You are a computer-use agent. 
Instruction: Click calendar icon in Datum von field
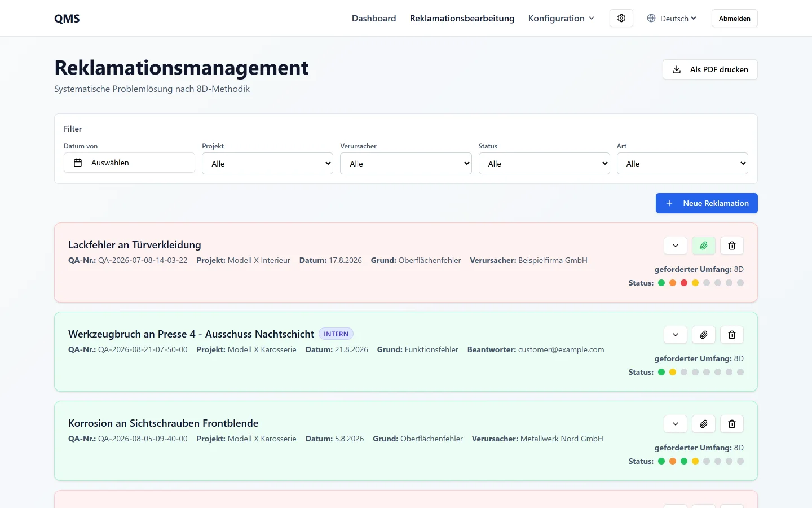[78, 163]
